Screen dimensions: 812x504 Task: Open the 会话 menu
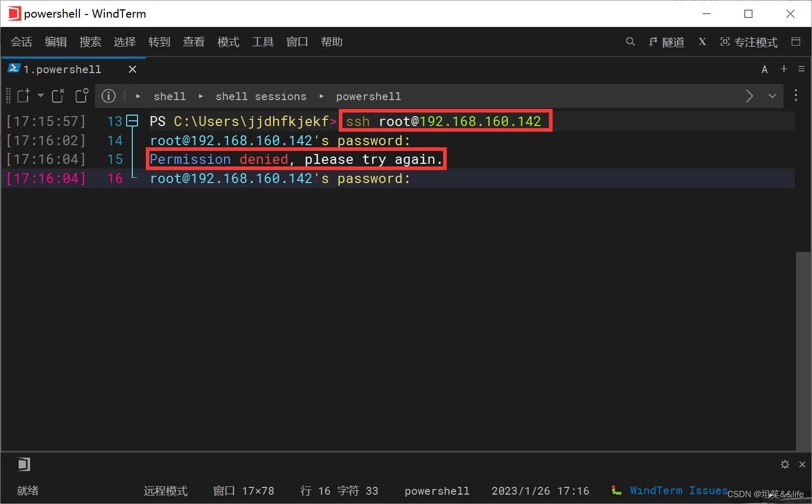(x=21, y=42)
